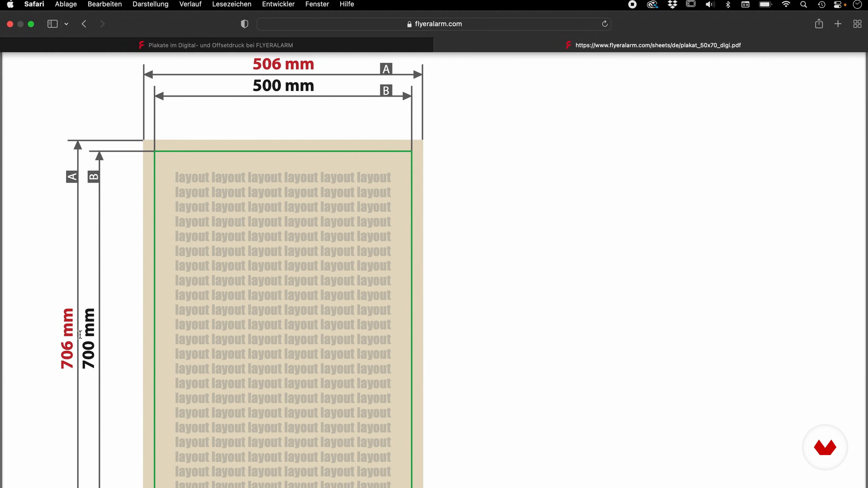The height and width of the screenshot is (488, 868).
Task: Open a new tab
Action: pos(838,24)
